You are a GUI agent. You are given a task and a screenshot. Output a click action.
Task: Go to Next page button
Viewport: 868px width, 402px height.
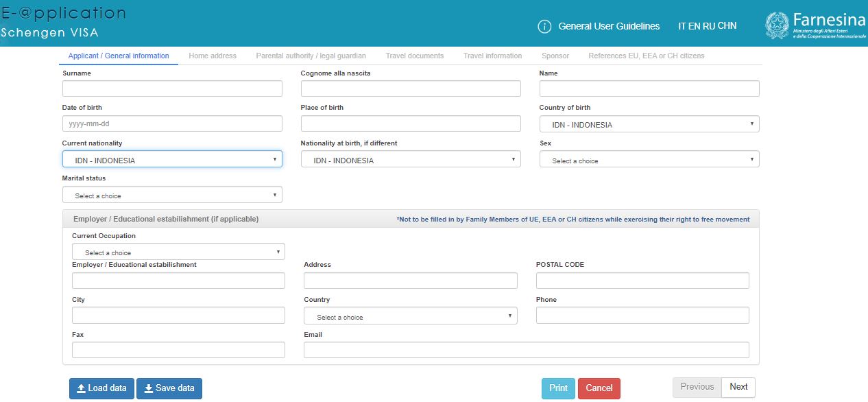click(738, 387)
